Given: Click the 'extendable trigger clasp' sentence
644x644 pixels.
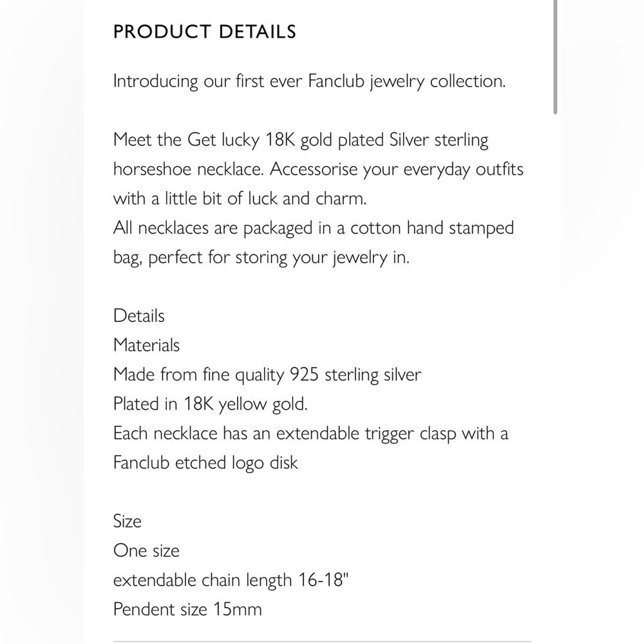Looking at the screenshot, I should [311, 433].
